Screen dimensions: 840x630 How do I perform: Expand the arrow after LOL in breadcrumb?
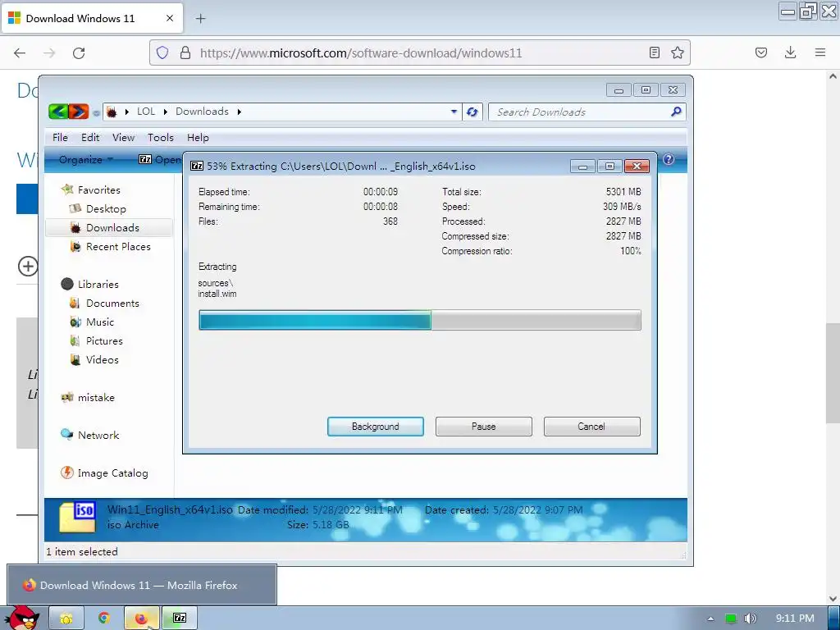click(x=165, y=112)
